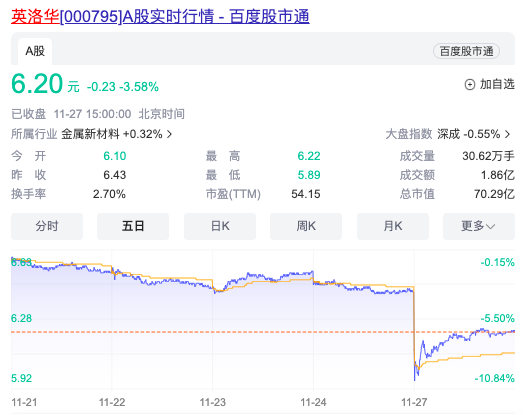The width and height of the screenshot is (523, 415).
Task: Click the 6.28 price axis label
Action: pos(21,318)
